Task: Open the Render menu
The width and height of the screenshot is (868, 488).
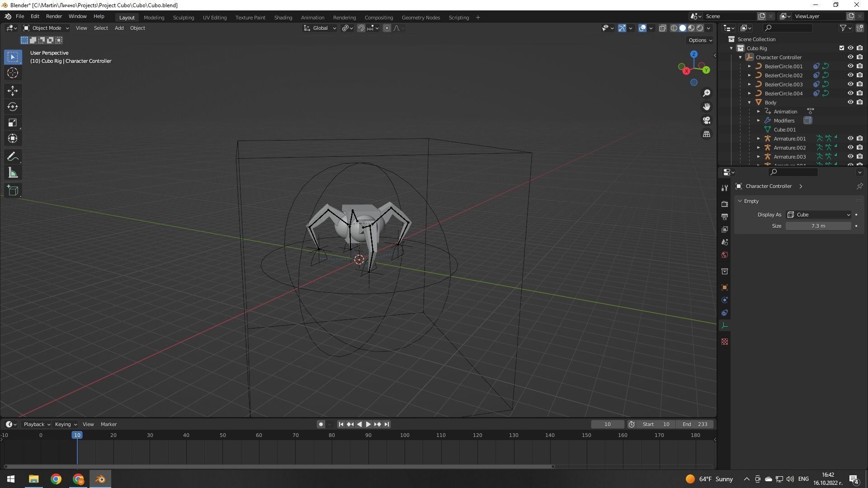Action: pos(54,16)
